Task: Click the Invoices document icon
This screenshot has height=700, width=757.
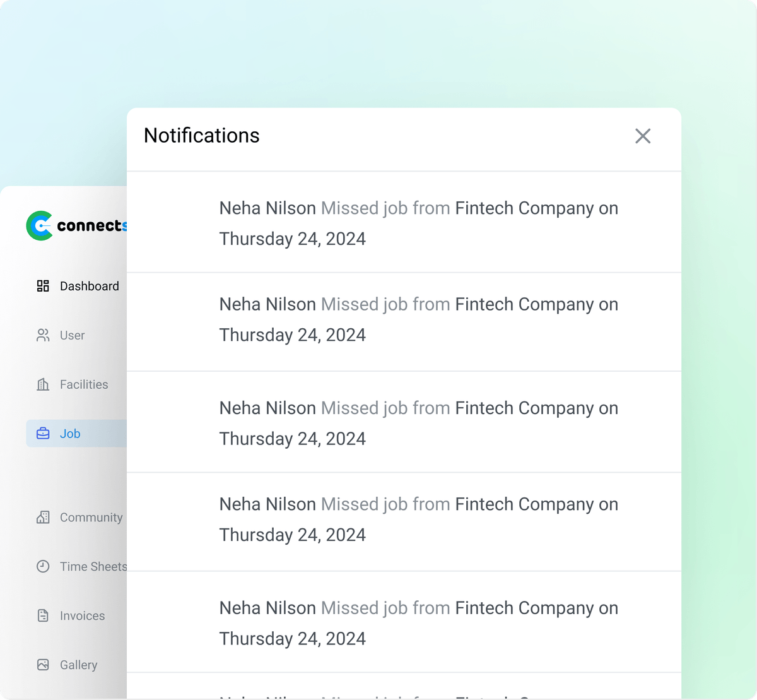Action: click(43, 615)
